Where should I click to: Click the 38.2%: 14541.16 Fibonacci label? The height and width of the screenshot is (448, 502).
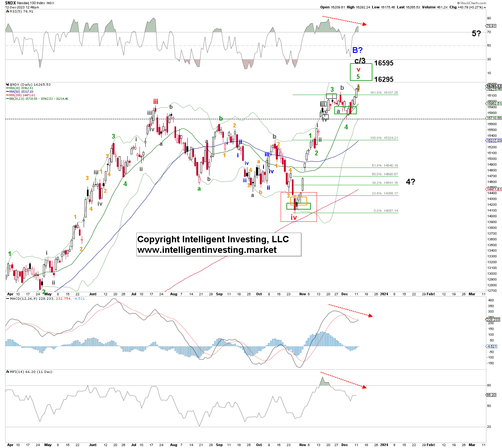[x=385, y=183]
